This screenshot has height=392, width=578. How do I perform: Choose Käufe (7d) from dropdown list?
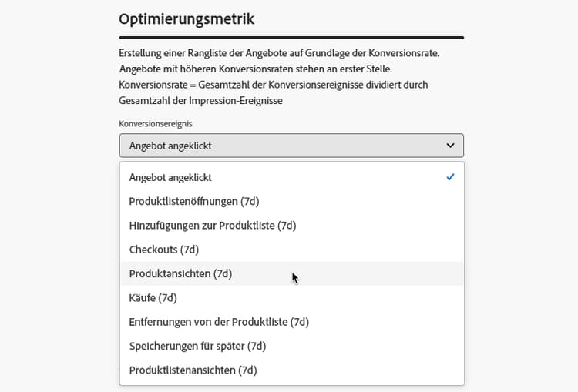291,298
